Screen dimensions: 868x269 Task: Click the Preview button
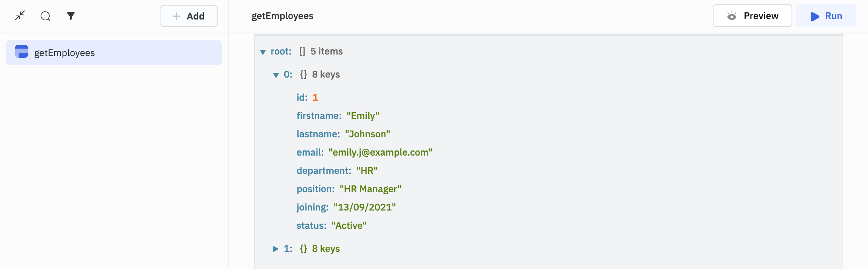point(752,16)
